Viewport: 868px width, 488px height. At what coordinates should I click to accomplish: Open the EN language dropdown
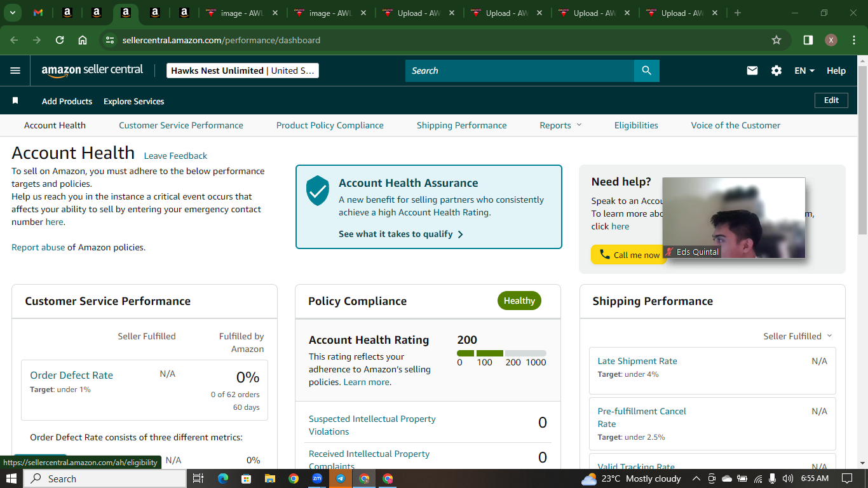click(x=804, y=71)
